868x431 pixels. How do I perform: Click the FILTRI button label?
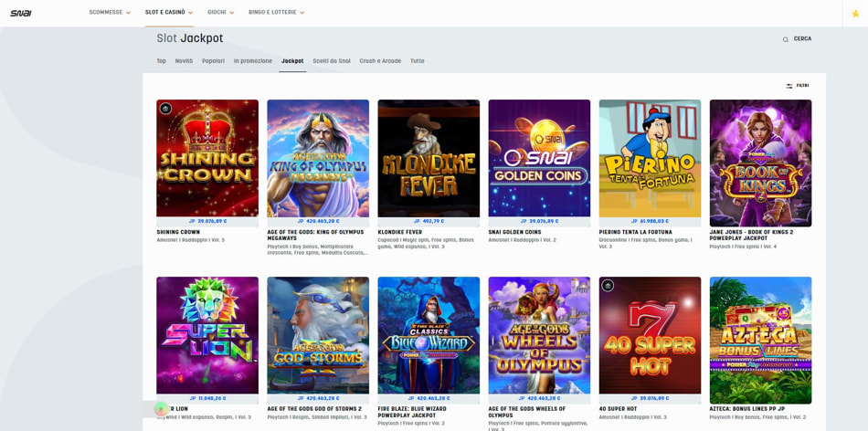pyautogui.click(x=803, y=86)
